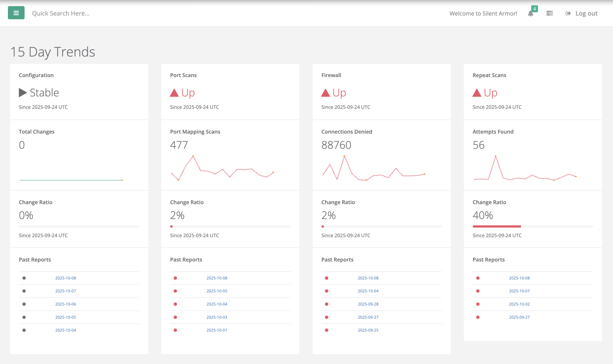613x364 pixels.
Task: Open the green hamburger sidebar menu
Action: pyautogui.click(x=16, y=13)
